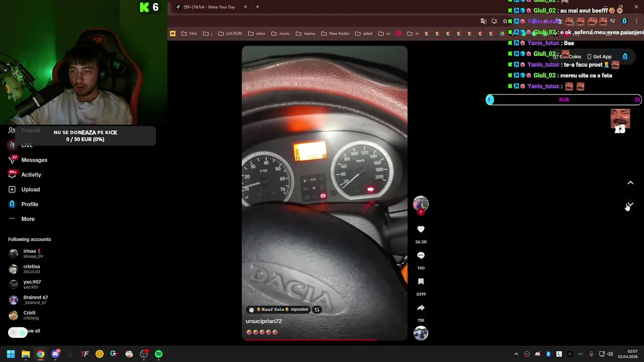This screenshot has width=644, height=362.
Task: Switch to Chrome in the taskbar
Action: click(40, 354)
